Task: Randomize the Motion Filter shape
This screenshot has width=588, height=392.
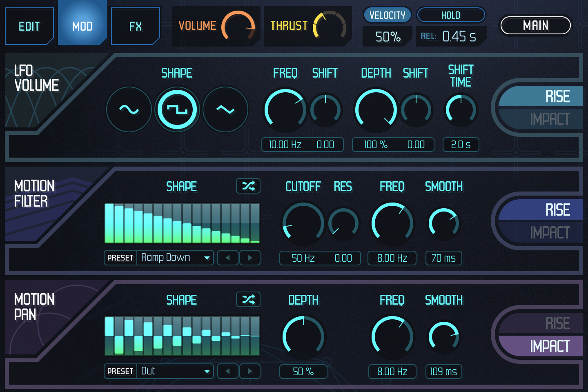Action: coord(248,186)
